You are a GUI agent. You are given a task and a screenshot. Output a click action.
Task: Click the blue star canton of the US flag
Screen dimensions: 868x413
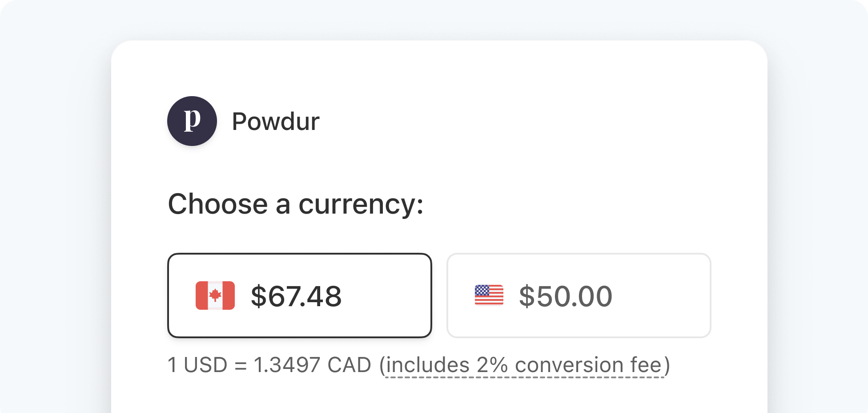(x=482, y=291)
